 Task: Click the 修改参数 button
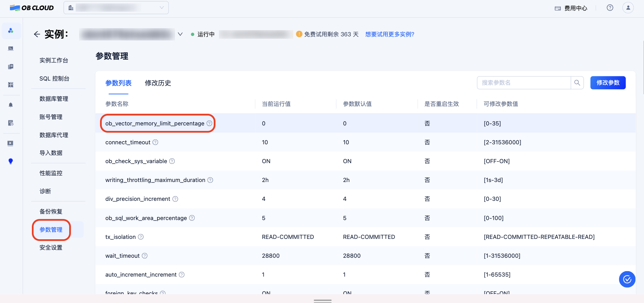click(608, 83)
